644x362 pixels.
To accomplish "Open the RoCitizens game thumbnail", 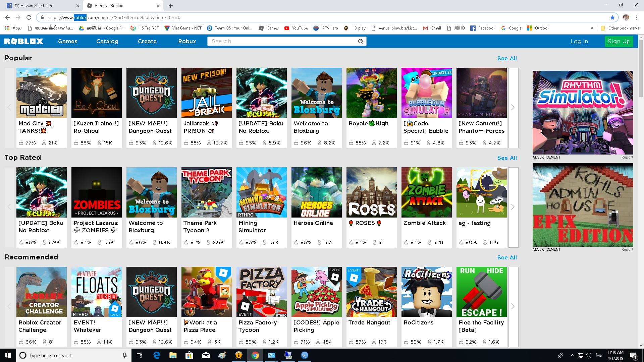I will click(x=427, y=292).
